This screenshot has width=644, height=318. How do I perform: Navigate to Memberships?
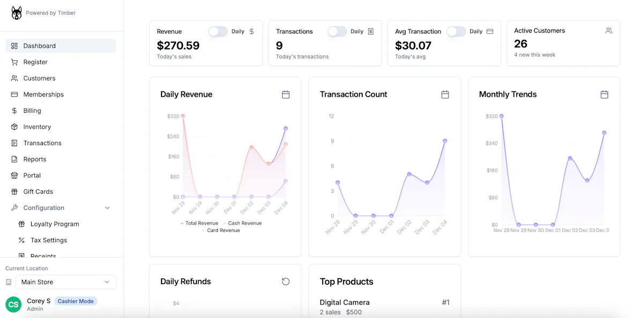point(61,94)
